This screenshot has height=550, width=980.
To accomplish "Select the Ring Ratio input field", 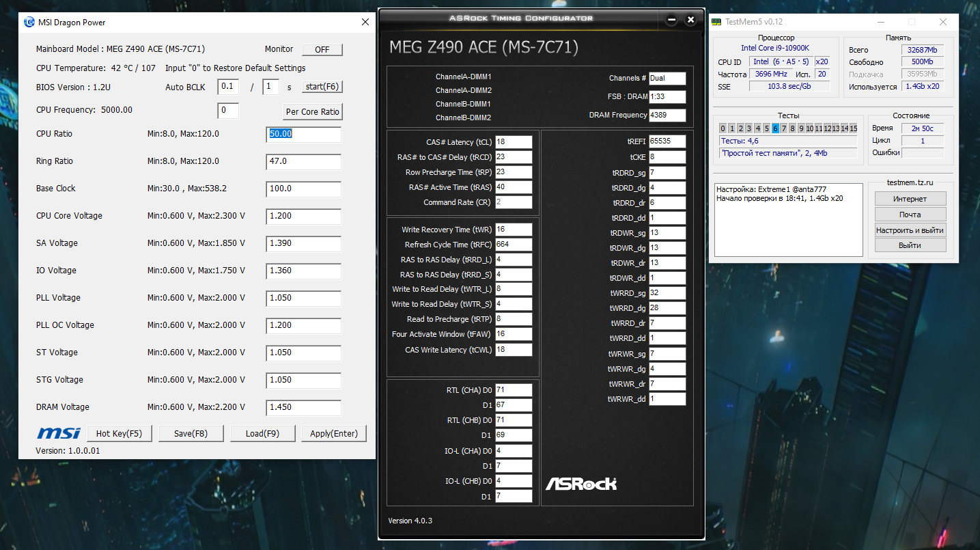I will (x=304, y=162).
